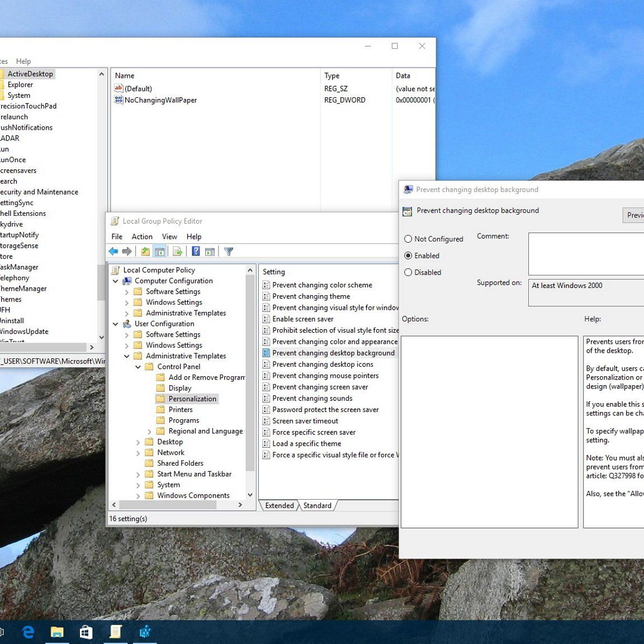Select the Prevent changing screen saver setting
This screenshot has width=644, height=644.
tap(320, 387)
